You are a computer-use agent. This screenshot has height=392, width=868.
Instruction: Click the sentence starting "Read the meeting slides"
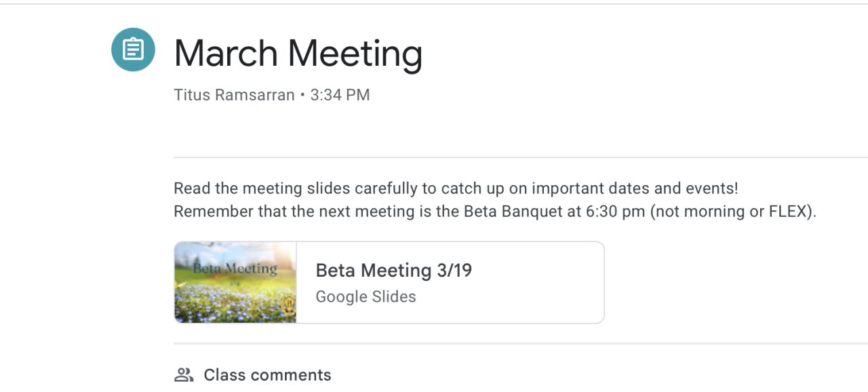tap(455, 189)
